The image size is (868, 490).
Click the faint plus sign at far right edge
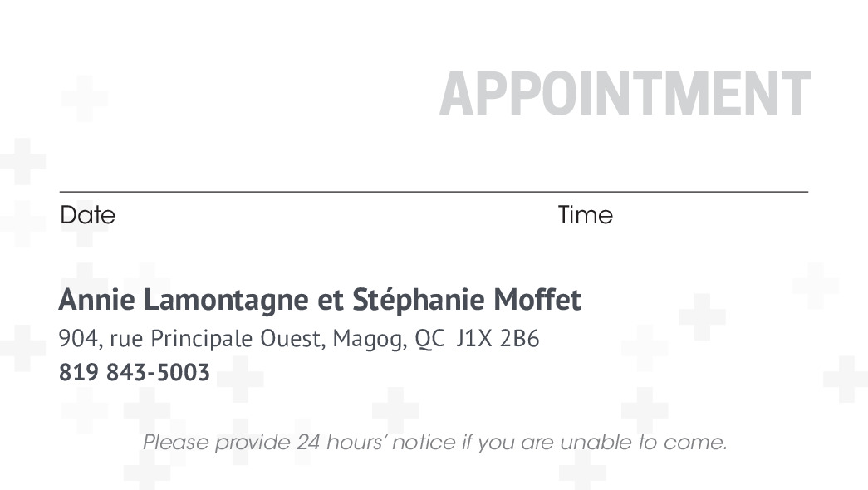tap(845, 379)
